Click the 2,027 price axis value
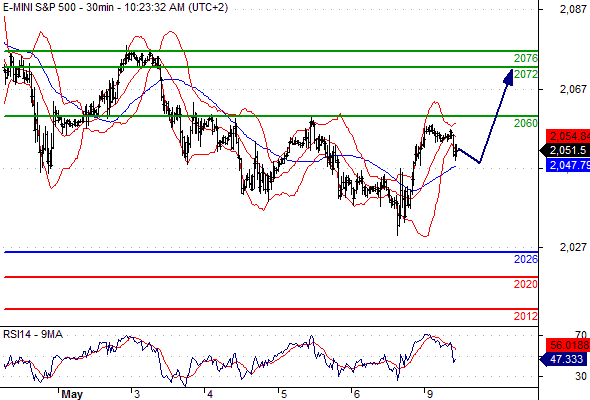The image size is (590, 400). coord(573,247)
